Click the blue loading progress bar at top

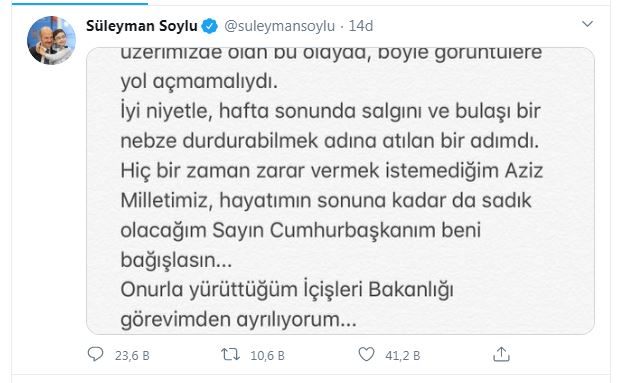80,3
